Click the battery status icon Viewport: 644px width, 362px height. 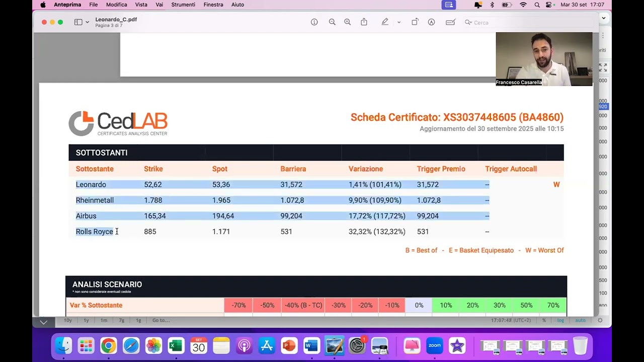(x=507, y=5)
